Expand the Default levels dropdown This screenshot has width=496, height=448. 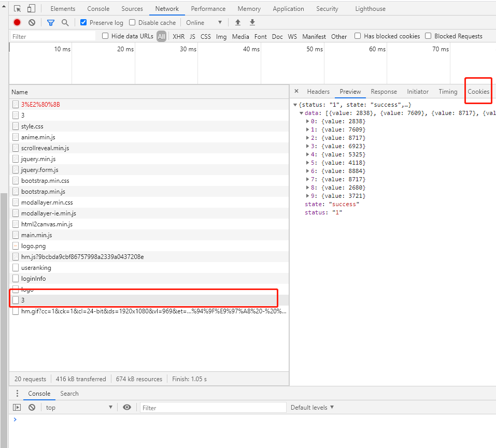point(312,408)
